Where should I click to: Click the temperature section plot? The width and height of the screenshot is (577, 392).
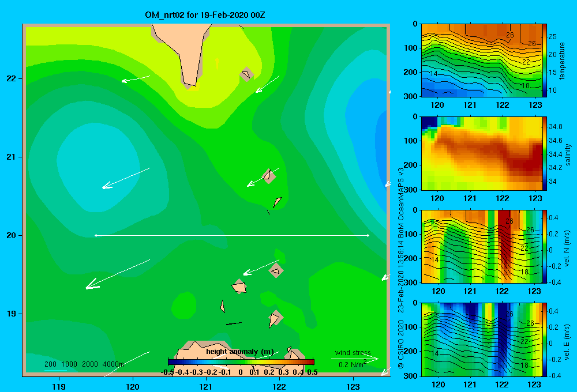click(x=481, y=61)
